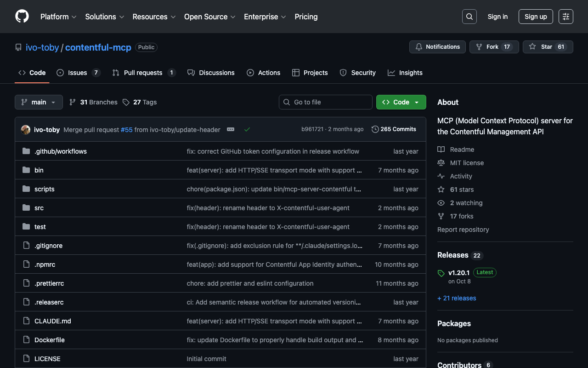Screen dimensions: 588x368
Task: Fork the repository using Fork button
Action: click(494, 47)
